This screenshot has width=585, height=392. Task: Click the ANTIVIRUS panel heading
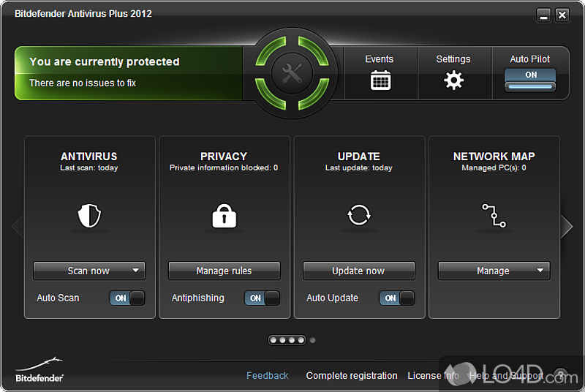(89, 157)
